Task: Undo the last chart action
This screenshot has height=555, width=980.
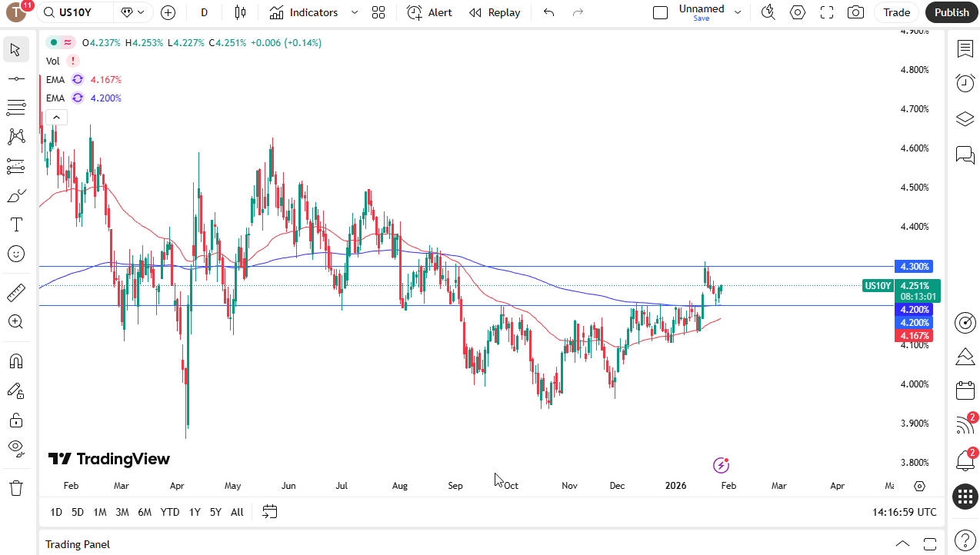Action: 548,12
